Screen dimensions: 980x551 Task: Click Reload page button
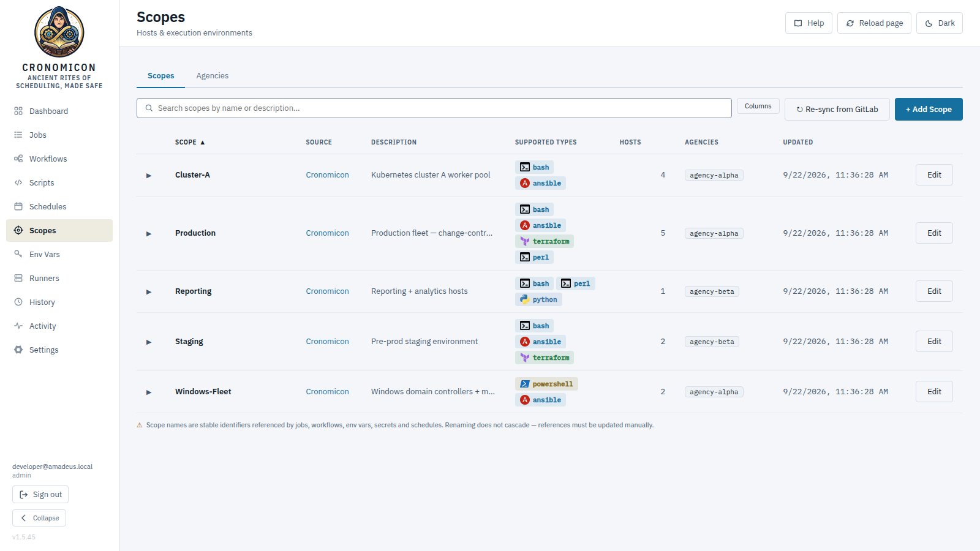click(874, 23)
